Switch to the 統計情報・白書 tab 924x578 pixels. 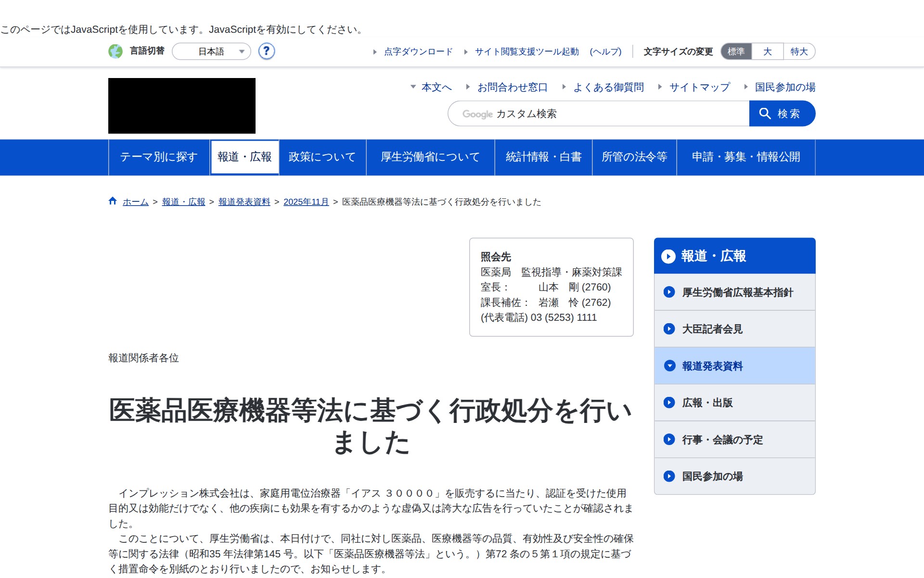pos(543,157)
